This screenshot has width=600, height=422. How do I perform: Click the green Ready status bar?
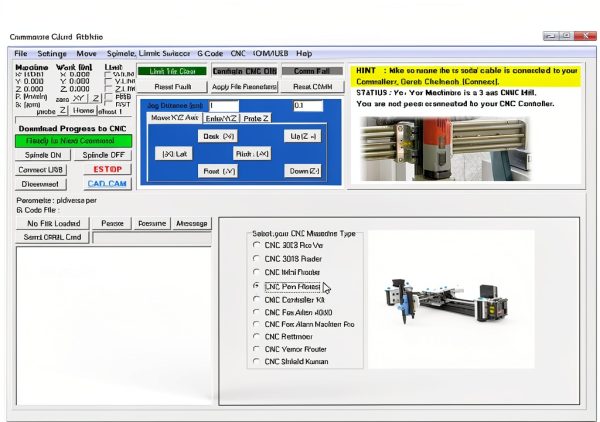coord(73,141)
